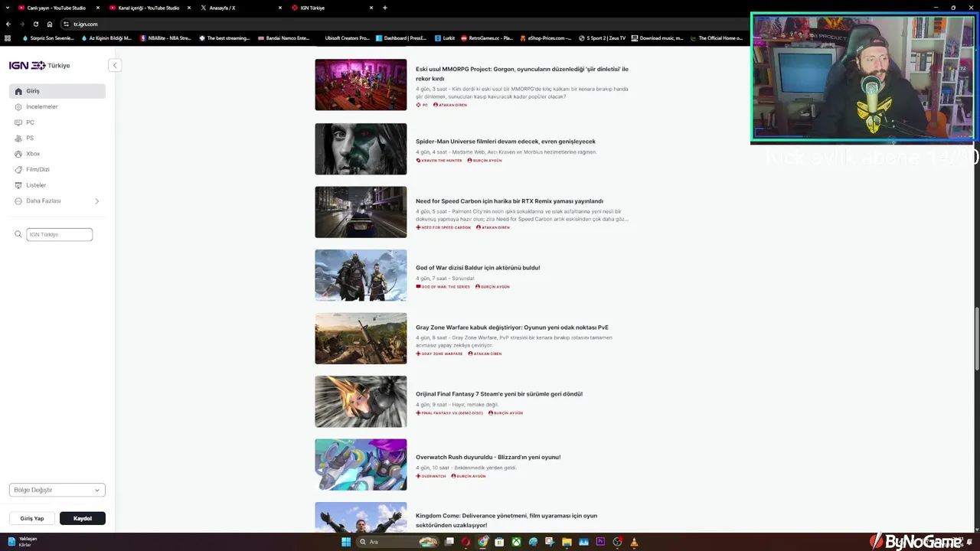Click the IGN Türkiye logo
The height and width of the screenshot is (551, 980).
[39, 66]
